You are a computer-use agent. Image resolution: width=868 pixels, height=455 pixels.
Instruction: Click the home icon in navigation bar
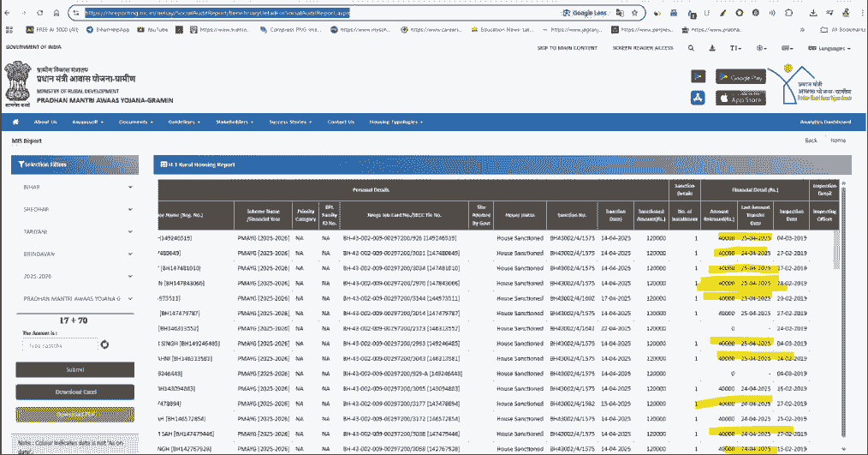[x=15, y=122]
